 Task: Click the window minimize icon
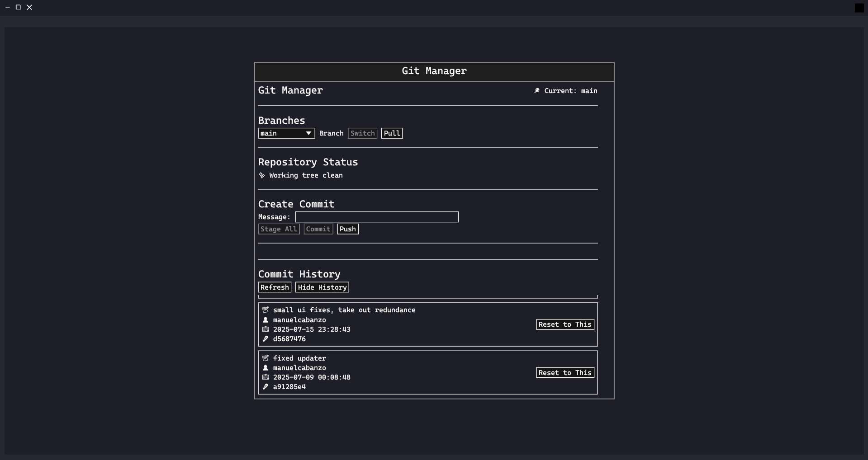[8, 7]
